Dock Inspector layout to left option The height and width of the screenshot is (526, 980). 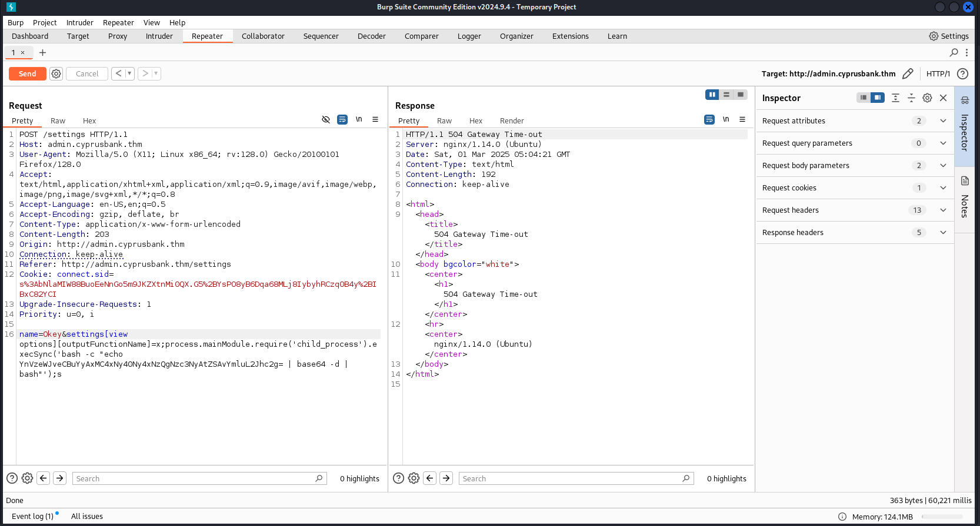(864, 98)
